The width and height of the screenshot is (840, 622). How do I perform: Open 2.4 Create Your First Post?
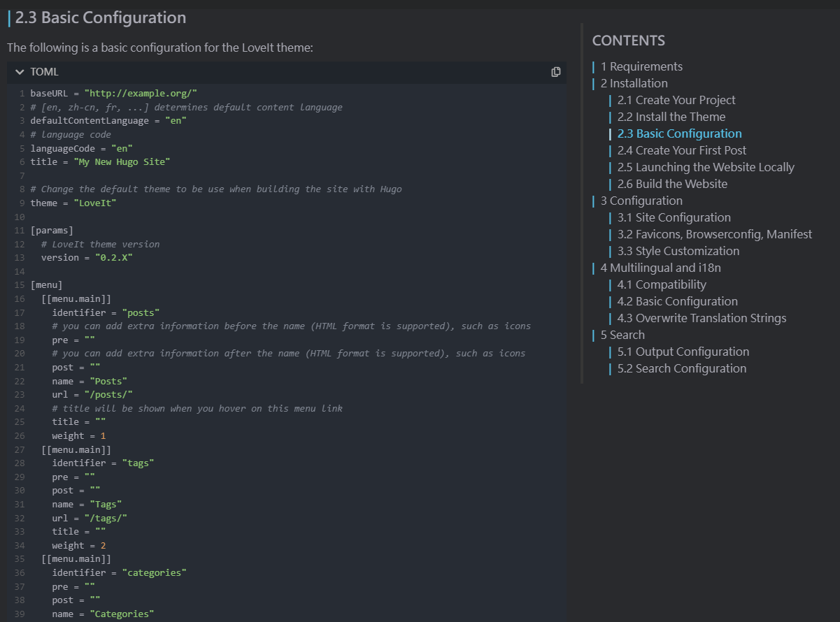click(x=681, y=150)
